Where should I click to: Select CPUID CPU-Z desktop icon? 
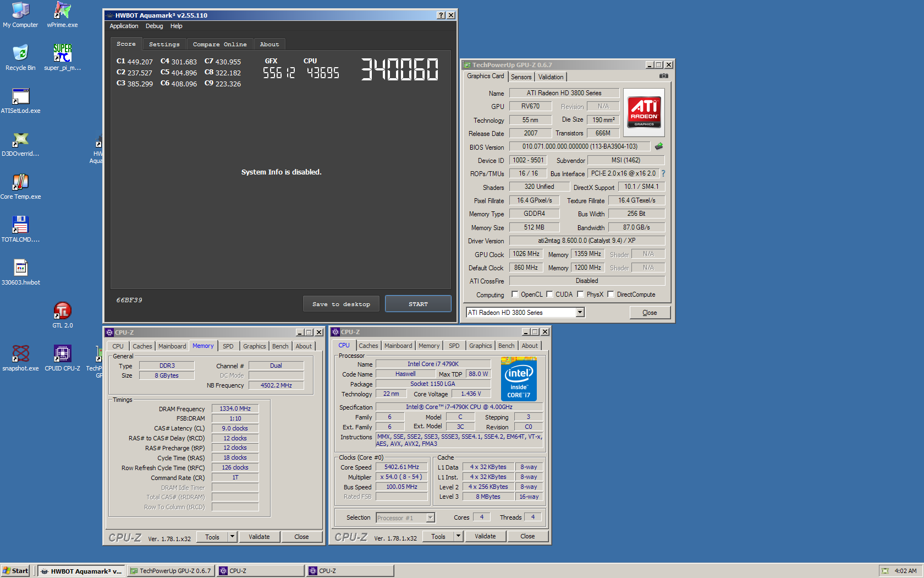point(62,358)
